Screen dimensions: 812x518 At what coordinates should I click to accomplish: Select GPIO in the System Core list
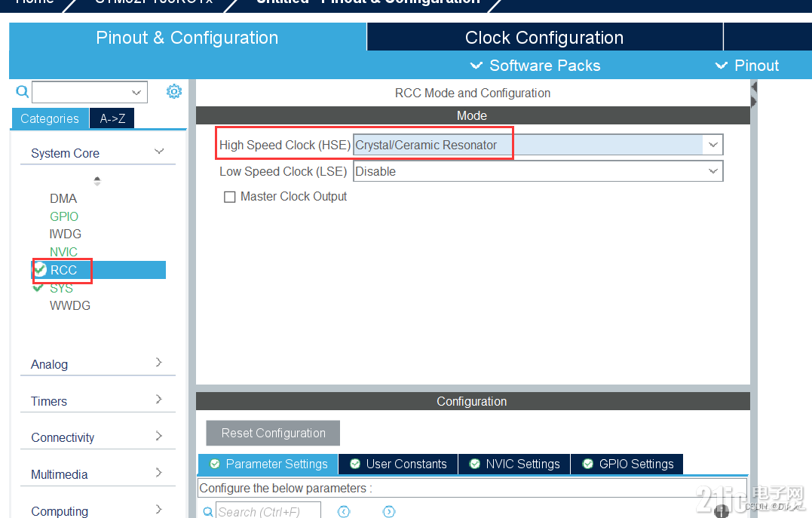pyautogui.click(x=64, y=216)
